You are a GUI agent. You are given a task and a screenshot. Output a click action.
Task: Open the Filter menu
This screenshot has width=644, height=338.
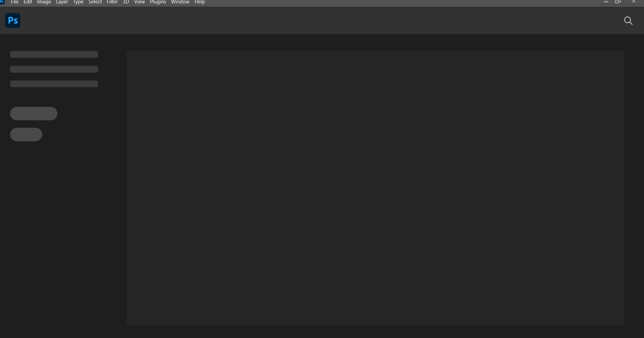coord(112,2)
